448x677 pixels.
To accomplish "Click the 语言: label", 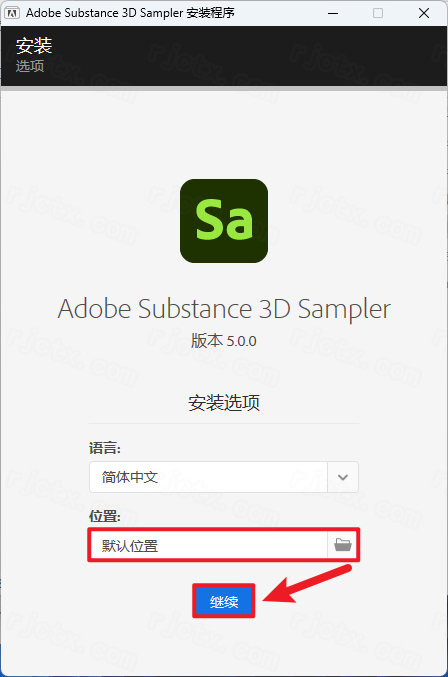I will coord(105,448).
